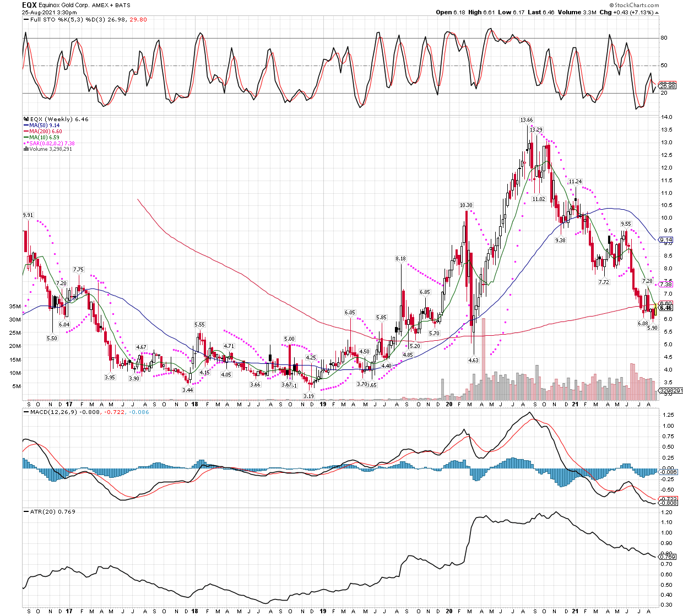Click the 7.72 low annotation
The image size is (683, 616).
[604, 282]
